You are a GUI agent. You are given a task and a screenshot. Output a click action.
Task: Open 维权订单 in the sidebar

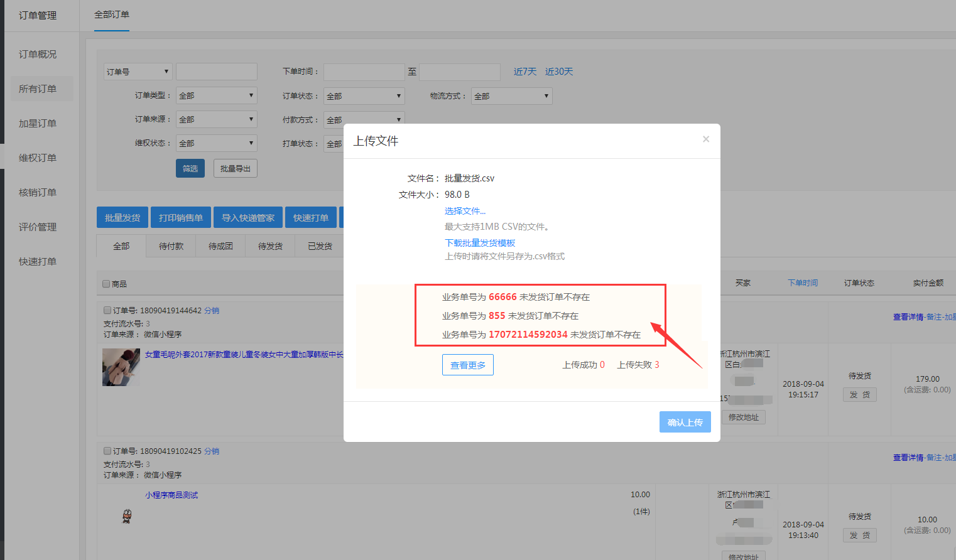pyautogui.click(x=38, y=158)
